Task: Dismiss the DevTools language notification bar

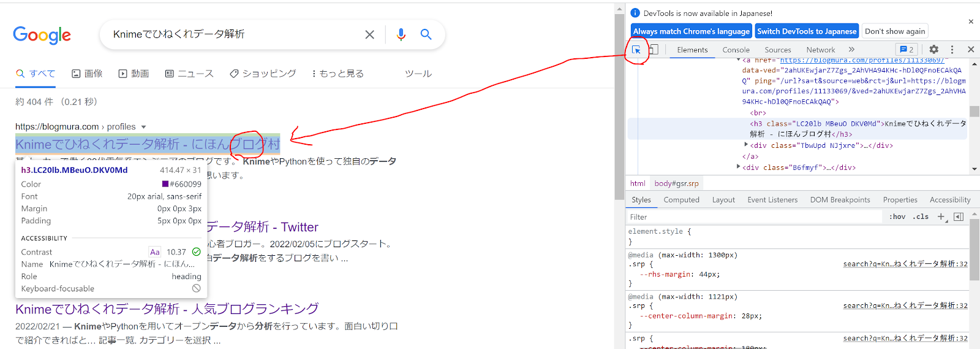Action: pyautogui.click(x=971, y=21)
